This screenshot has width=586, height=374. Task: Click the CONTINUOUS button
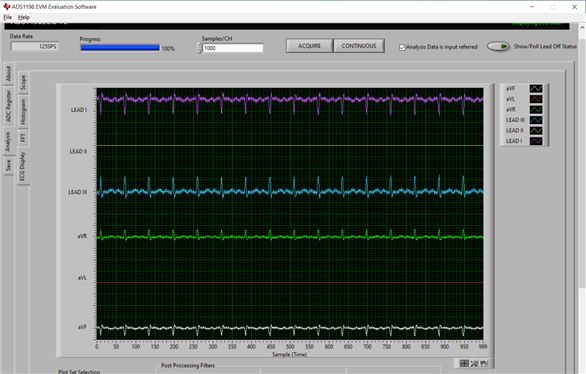point(359,46)
